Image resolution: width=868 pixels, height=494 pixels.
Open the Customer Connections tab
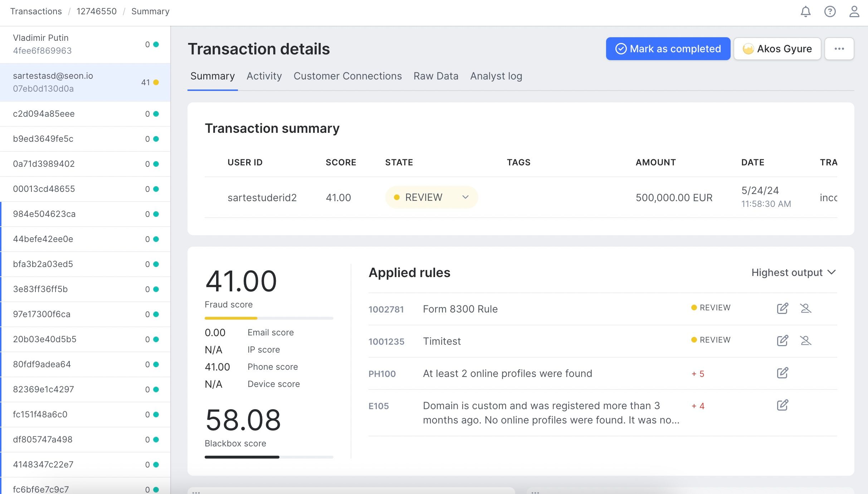coord(347,76)
